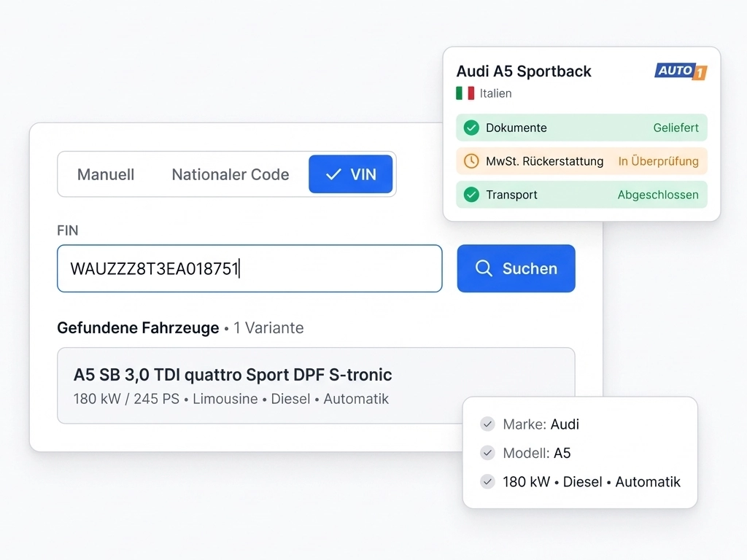Image resolution: width=747 pixels, height=560 pixels.
Task: Click the Audi A5 Sportback card title
Action: pyautogui.click(x=524, y=71)
